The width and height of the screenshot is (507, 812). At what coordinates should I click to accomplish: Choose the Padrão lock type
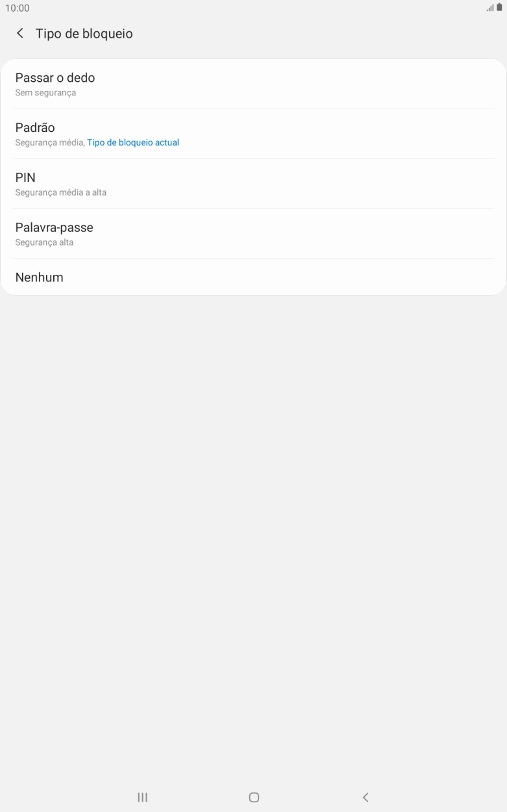click(x=253, y=134)
